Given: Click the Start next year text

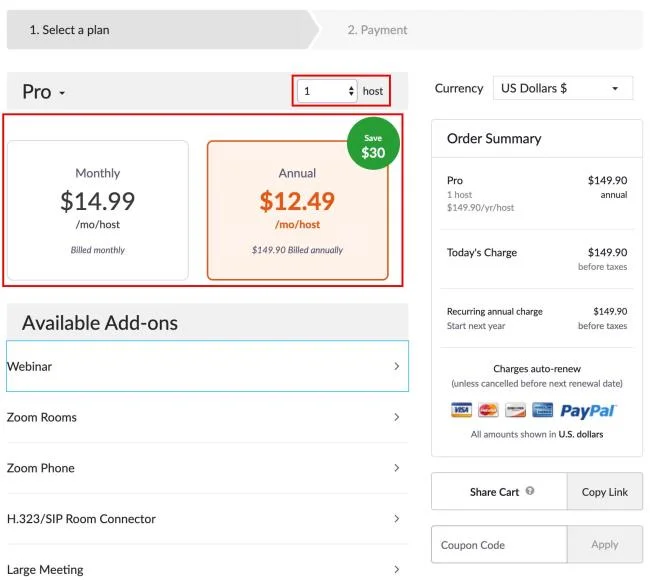Looking at the screenshot, I should coord(476,326).
